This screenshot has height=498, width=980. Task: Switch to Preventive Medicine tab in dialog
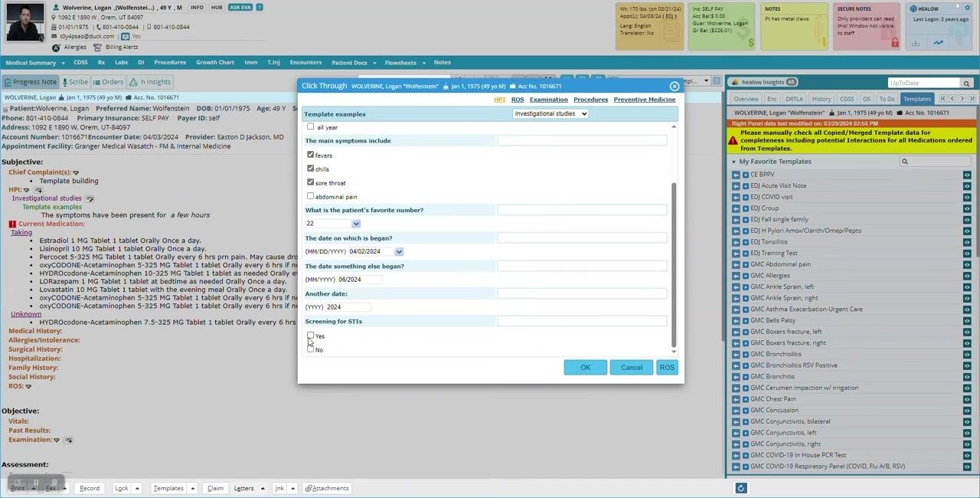(x=645, y=100)
